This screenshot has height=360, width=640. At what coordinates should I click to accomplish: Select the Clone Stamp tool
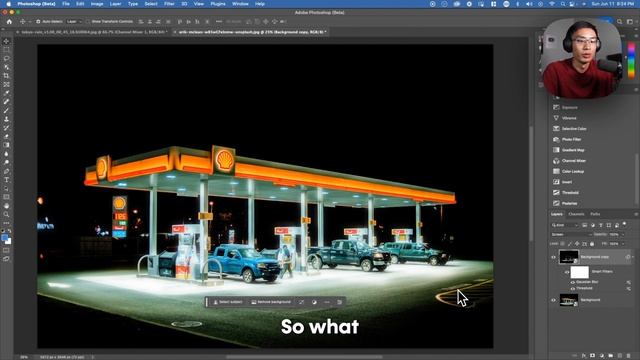7,119
